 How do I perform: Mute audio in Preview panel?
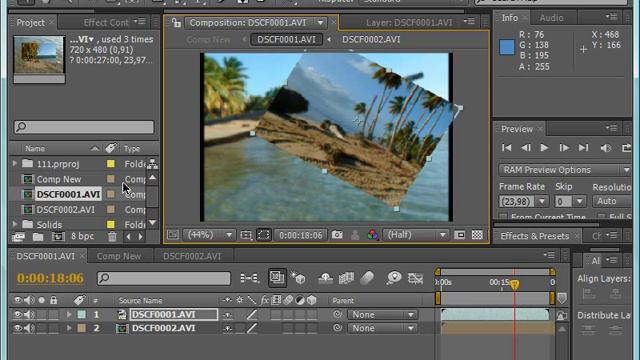click(605, 148)
